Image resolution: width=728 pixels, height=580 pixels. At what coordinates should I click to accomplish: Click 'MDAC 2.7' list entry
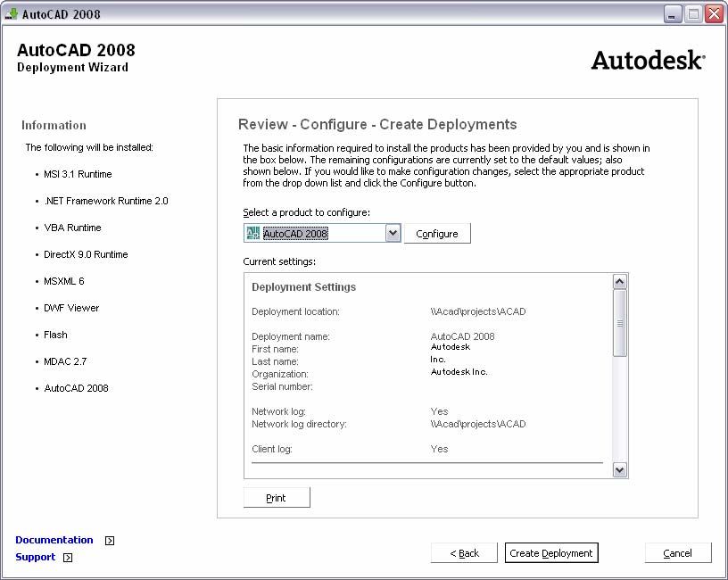[x=65, y=361]
